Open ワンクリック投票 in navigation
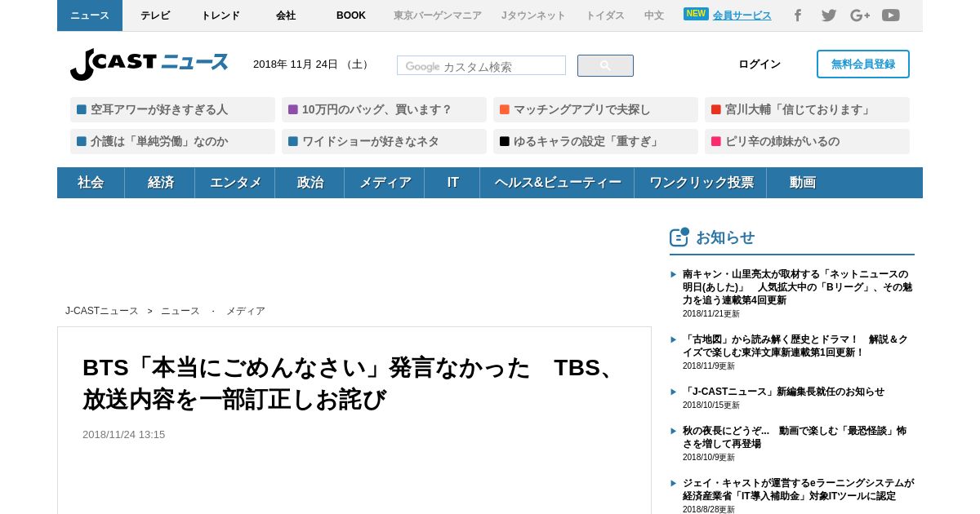 pyautogui.click(x=701, y=183)
